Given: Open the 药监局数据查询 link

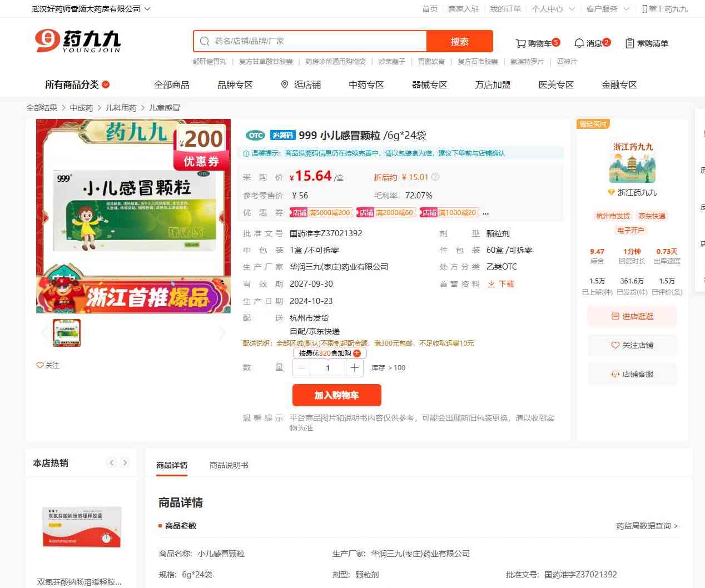Looking at the screenshot, I should click(647, 526).
